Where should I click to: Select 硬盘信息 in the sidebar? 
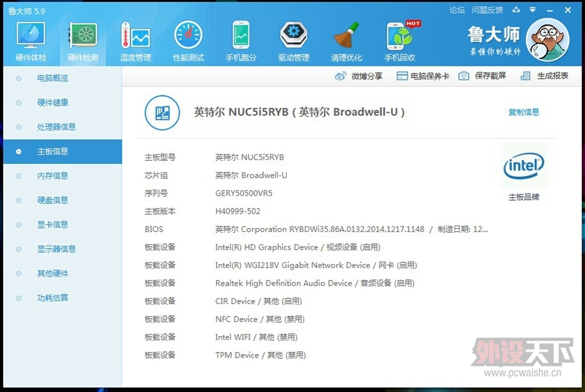pos(53,200)
